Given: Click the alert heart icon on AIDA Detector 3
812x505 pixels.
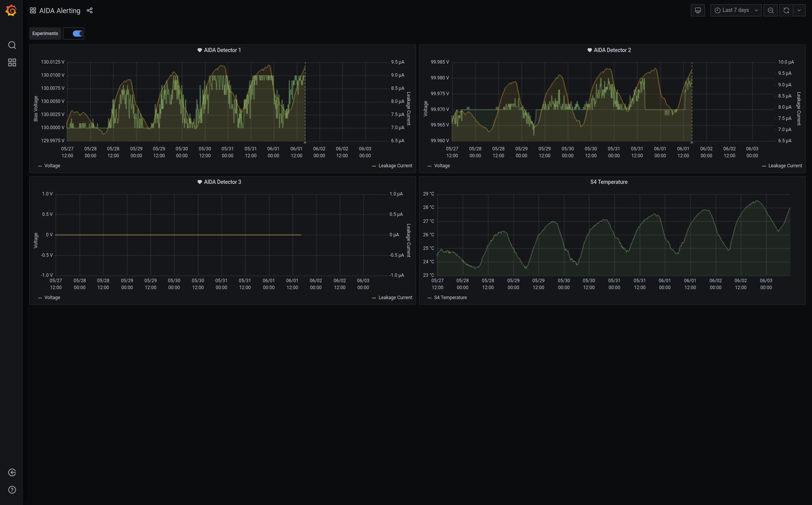Looking at the screenshot, I should (200, 182).
